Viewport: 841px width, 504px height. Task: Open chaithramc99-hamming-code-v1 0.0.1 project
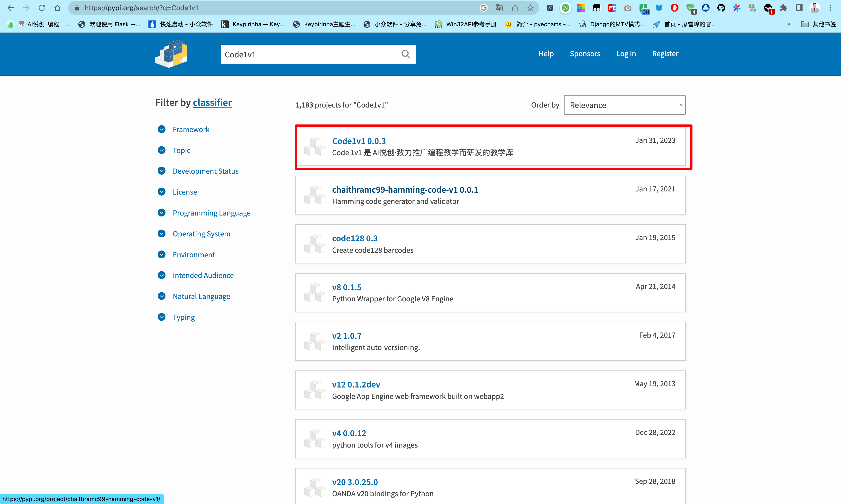405,189
